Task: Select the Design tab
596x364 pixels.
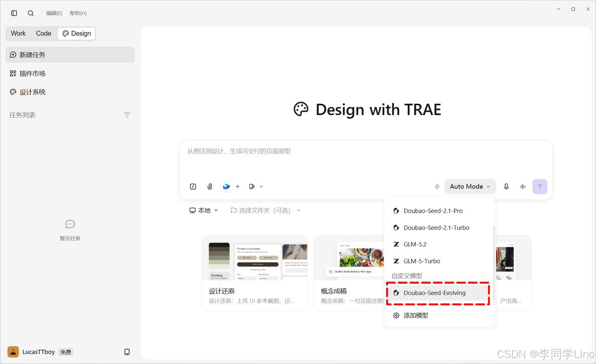Action: point(76,34)
